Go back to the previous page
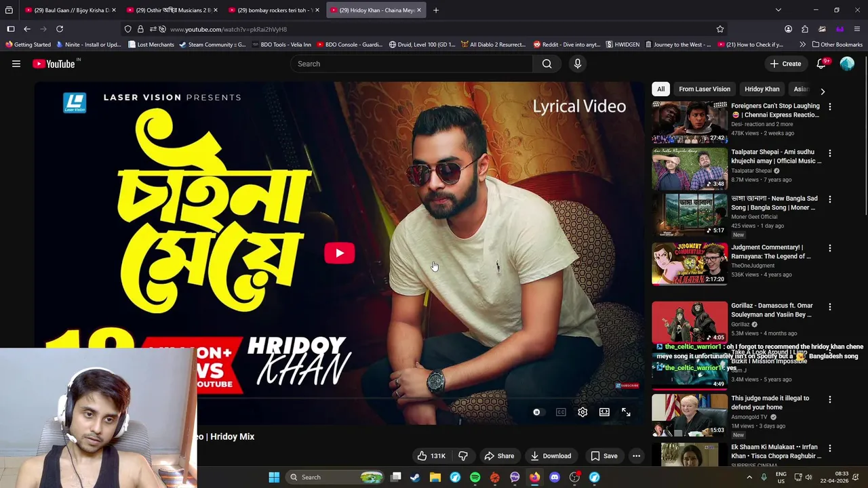Viewport: 868px width, 488px height. (27, 29)
